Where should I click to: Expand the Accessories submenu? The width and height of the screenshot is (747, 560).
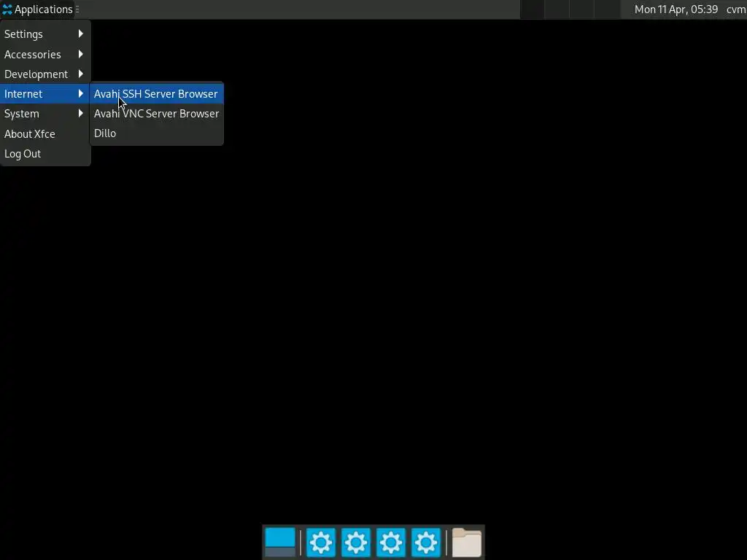click(45, 54)
